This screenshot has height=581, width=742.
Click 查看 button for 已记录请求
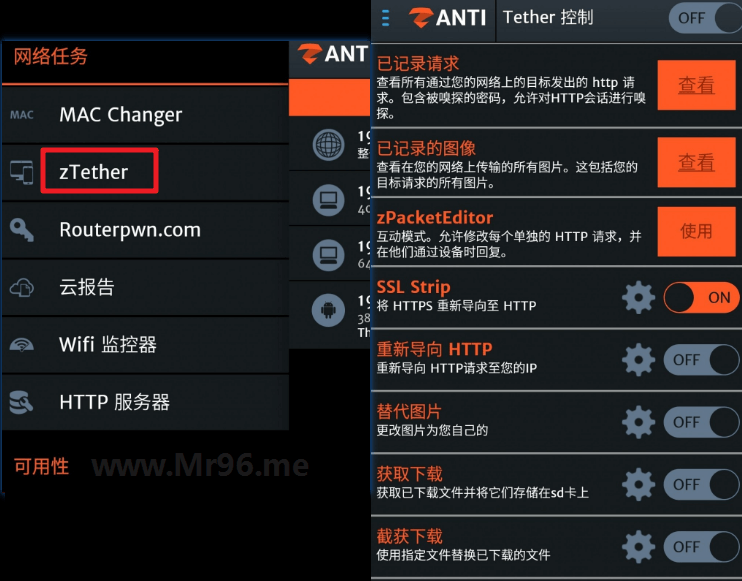point(697,85)
